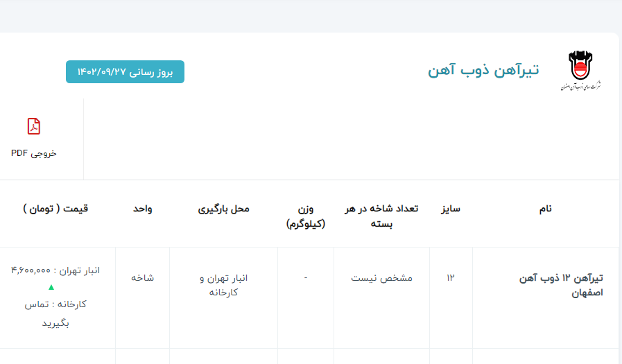
Task: Open the تیرآهن ذوب آهن page title
Action: pos(483,70)
